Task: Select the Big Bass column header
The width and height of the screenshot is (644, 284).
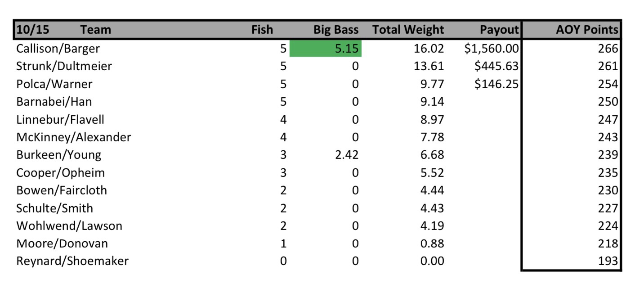Action: pyautogui.click(x=336, y=30)
